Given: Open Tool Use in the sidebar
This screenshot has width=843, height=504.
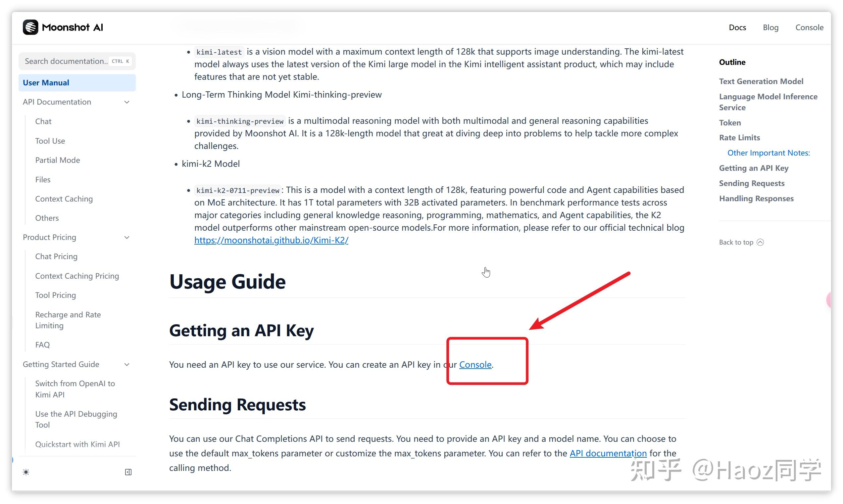Looking at the screenshot, I should [50, 141].
